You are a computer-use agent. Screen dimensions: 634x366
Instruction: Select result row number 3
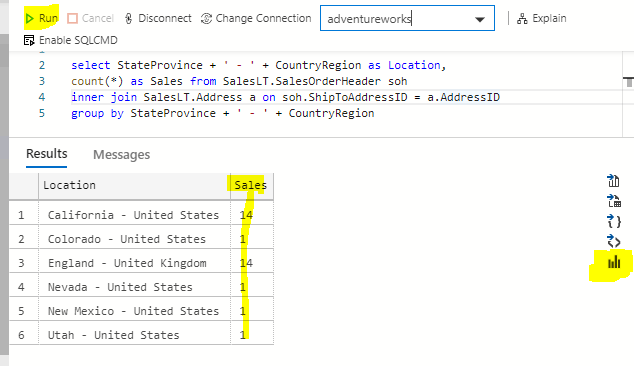pyautogui.click(x=21, y=263)
